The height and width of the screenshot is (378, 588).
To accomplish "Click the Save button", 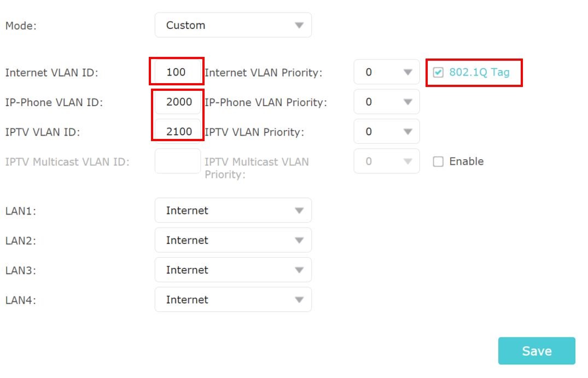I will (x=536, y=351).
